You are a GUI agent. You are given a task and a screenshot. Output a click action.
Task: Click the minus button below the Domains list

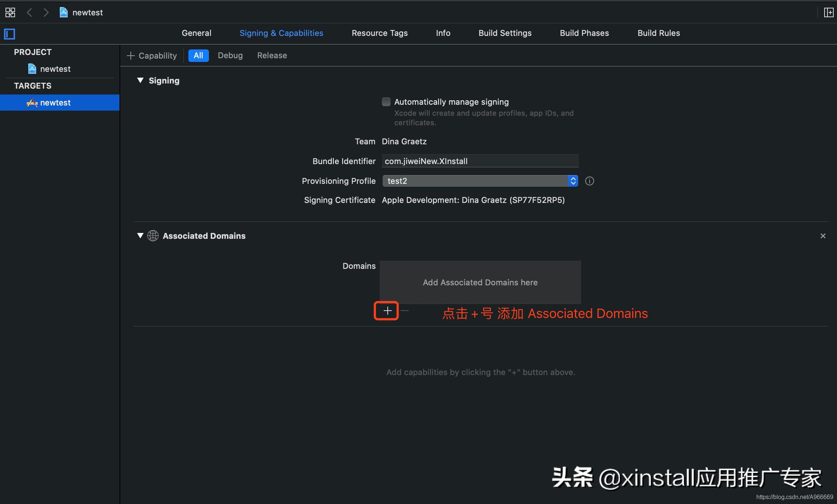click(x=404, y=311)
